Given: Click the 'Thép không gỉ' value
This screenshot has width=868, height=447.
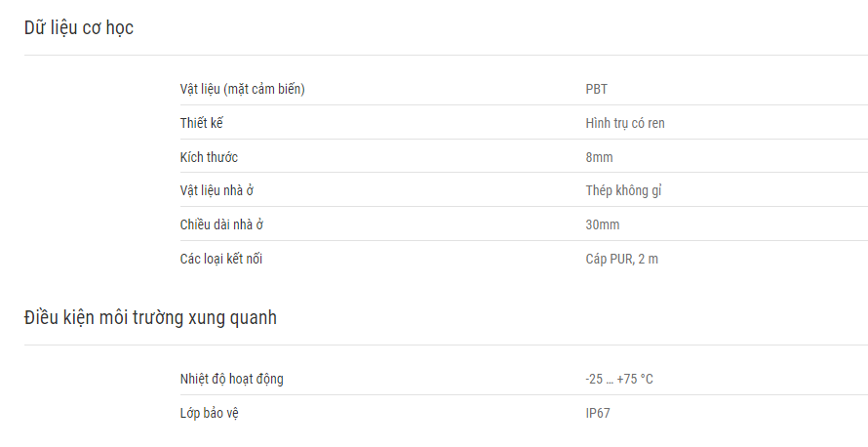Looking at the screenshot, I should pyautogui.click(x=624, y=190).
